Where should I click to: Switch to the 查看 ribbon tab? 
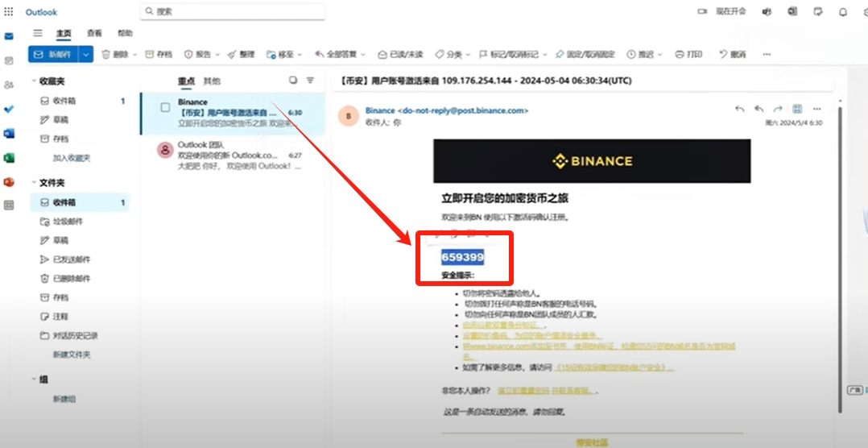tap(94, 33)
